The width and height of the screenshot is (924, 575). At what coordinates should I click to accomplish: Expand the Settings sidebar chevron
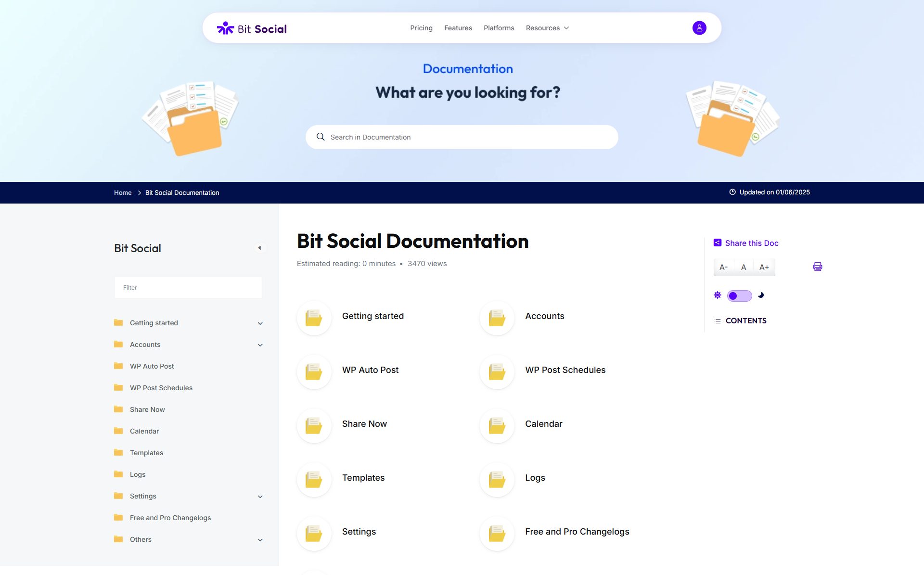[260, 497]
